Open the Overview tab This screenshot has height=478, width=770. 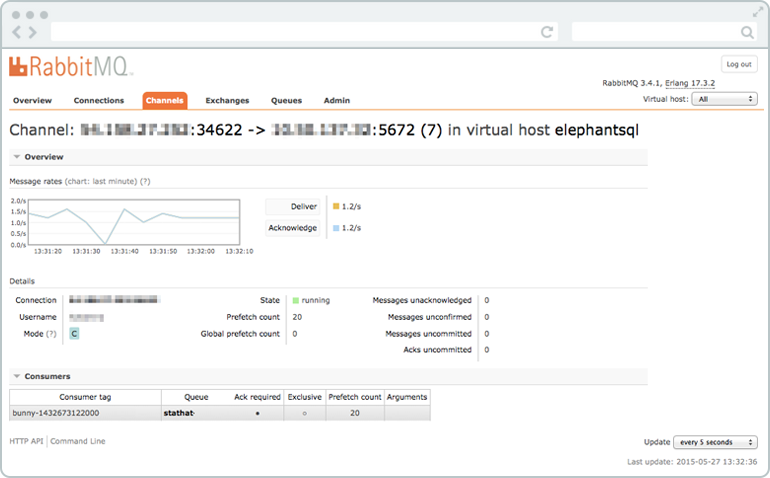pyautogui.click(x=32, y=101)
